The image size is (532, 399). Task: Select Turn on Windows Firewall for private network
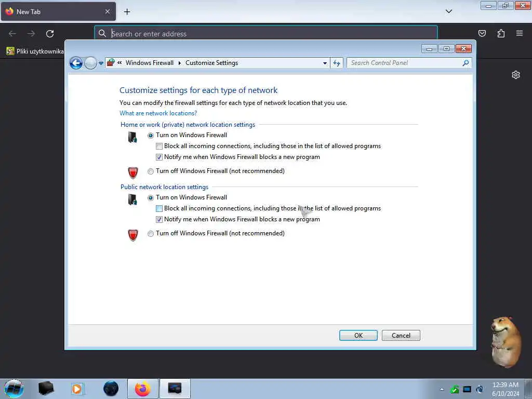[151, 136]
